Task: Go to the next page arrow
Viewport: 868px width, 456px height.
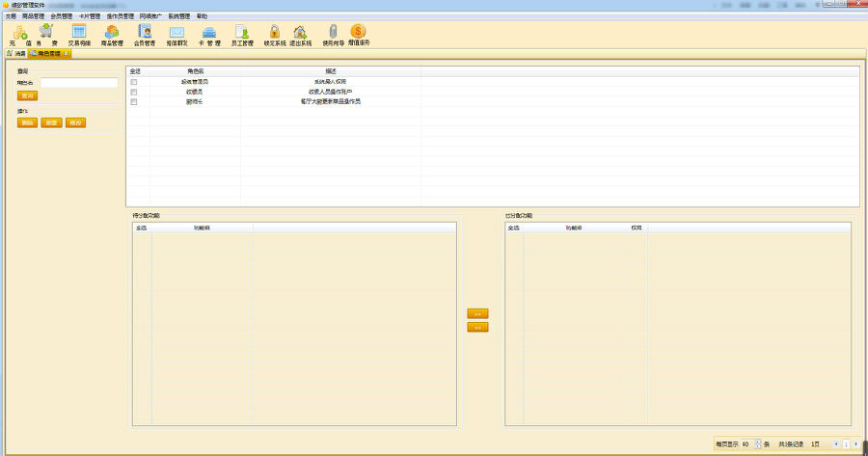Action: pos(855,443)
